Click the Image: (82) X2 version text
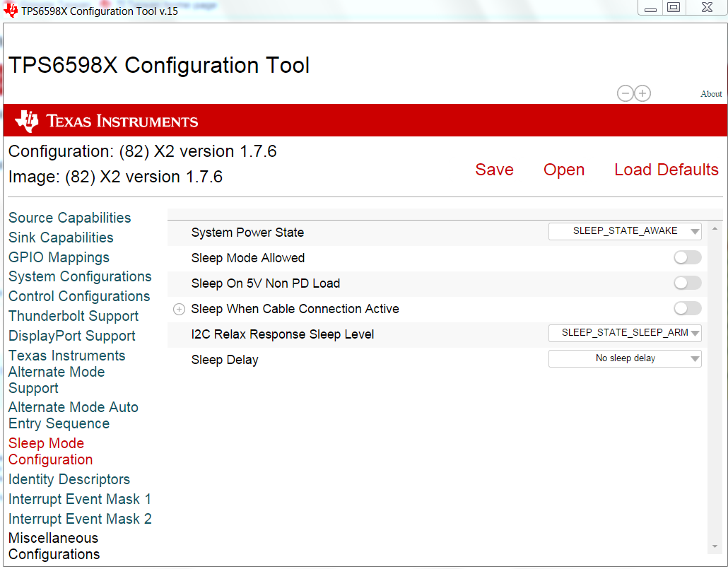This screenshot has width=728, height=569. coord(116,177)
